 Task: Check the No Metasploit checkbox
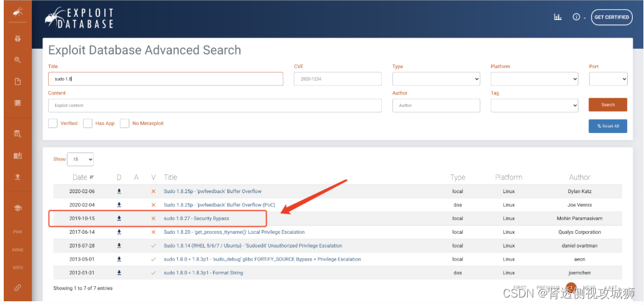(124, 123)
